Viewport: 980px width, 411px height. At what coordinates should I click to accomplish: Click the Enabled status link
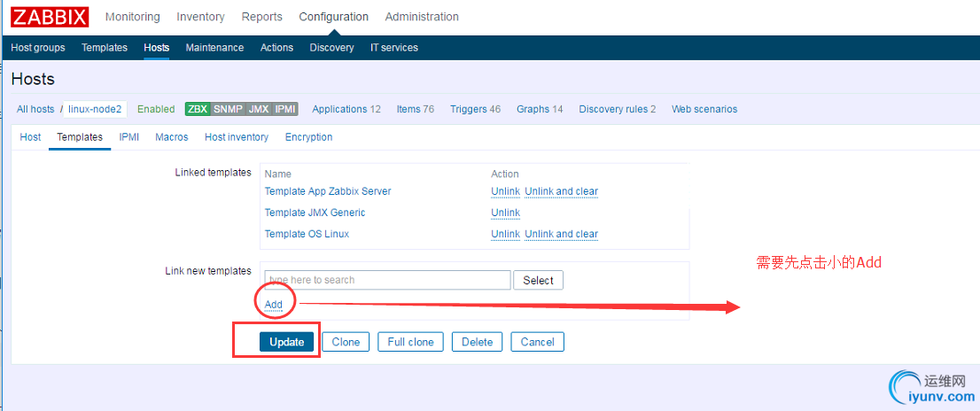(x=156, y=109)
